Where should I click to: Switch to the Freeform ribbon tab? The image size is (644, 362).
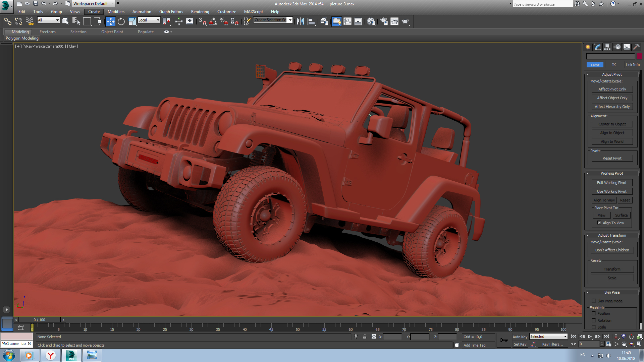pos(48,32)
